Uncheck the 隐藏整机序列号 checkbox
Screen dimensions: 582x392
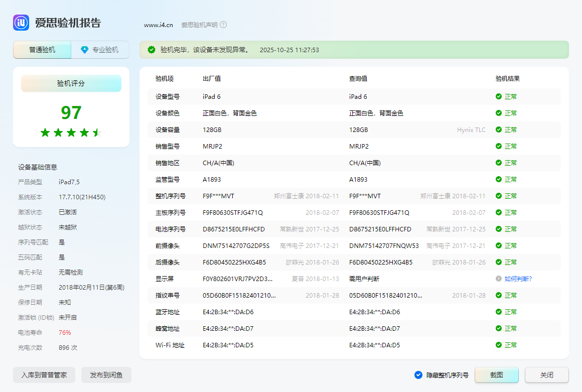tap(418, 375)
